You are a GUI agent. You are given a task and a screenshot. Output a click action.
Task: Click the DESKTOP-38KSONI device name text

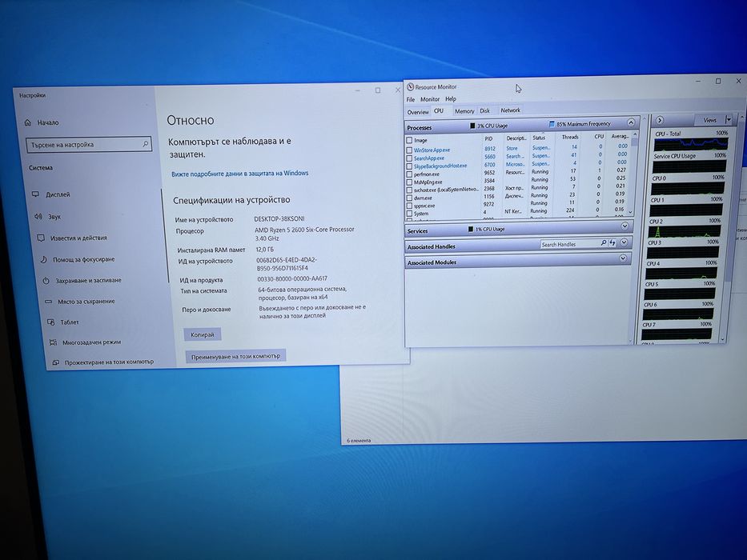point(279,218)
